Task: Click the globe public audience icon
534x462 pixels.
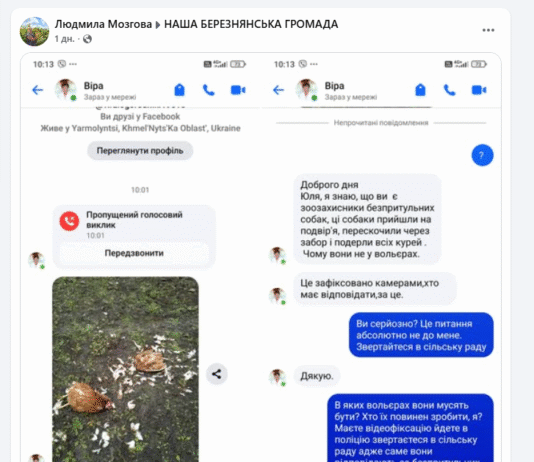Action: pyautogui.click(x=88, y=39)
